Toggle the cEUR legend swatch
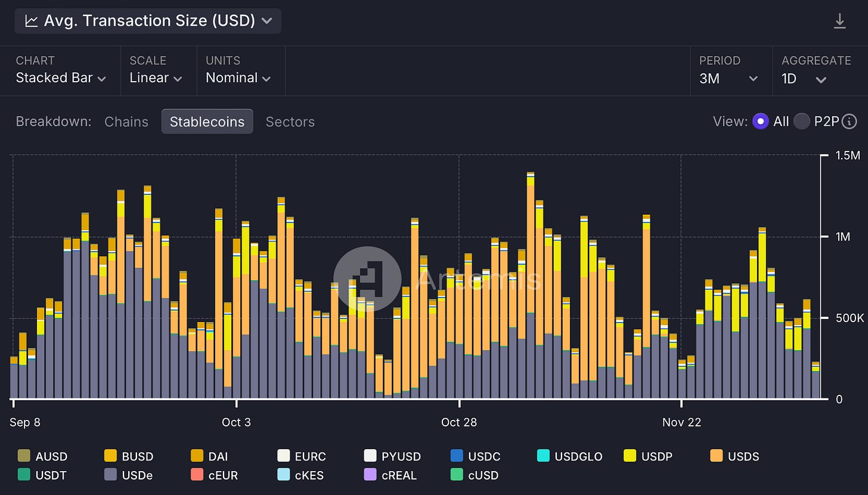The width and height of the screenshot is (868, 495). pyautogui.click(x=197, y=475)
